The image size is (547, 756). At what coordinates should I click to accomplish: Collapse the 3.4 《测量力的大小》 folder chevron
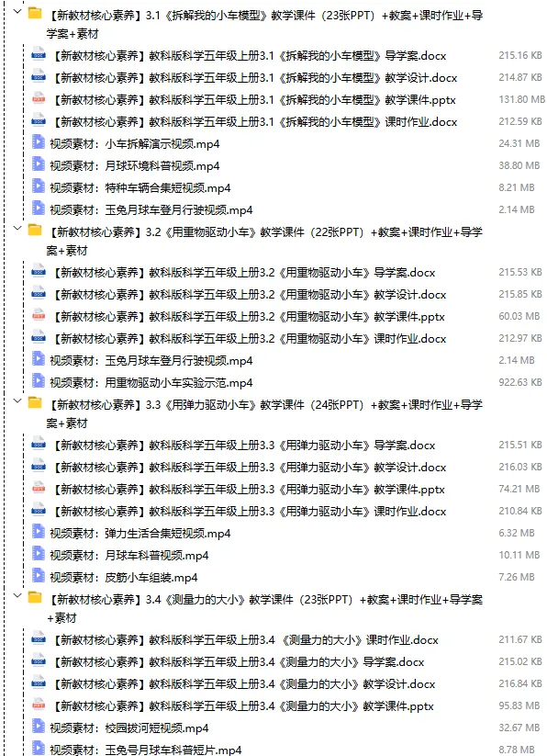pyautogui.click(x=17, y=595)
